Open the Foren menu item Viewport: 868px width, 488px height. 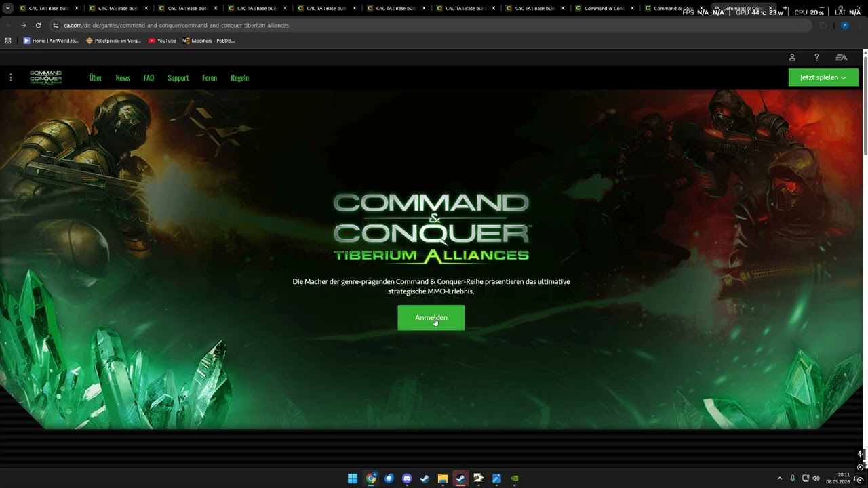tap(210, 77)
